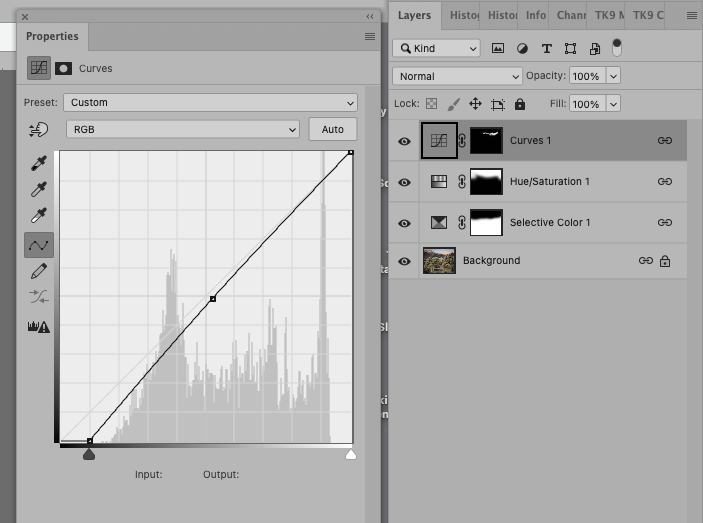Open the Preset dropdown showing Custom
This screenshot has width=703, height=523.
pyautogui.click(x=210, y=102)
